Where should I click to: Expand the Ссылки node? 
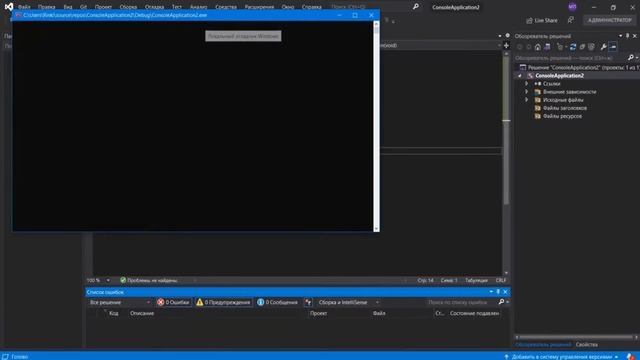click(x=527, y=84)
